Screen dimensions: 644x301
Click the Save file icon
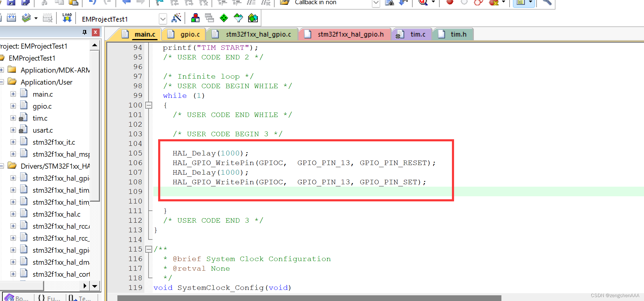point(11,2)
